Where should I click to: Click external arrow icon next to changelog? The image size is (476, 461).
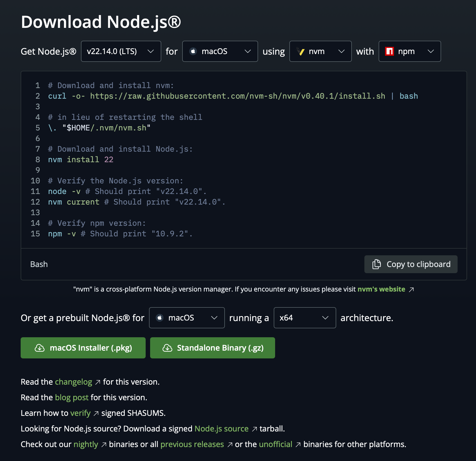click(98, 382)
